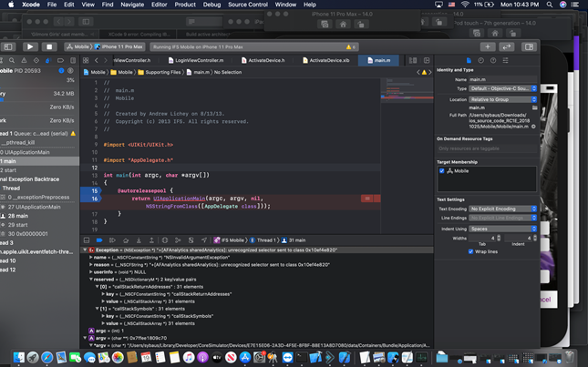
Task: Toggle the breakpoint on line 15
Action: point(90,190)
